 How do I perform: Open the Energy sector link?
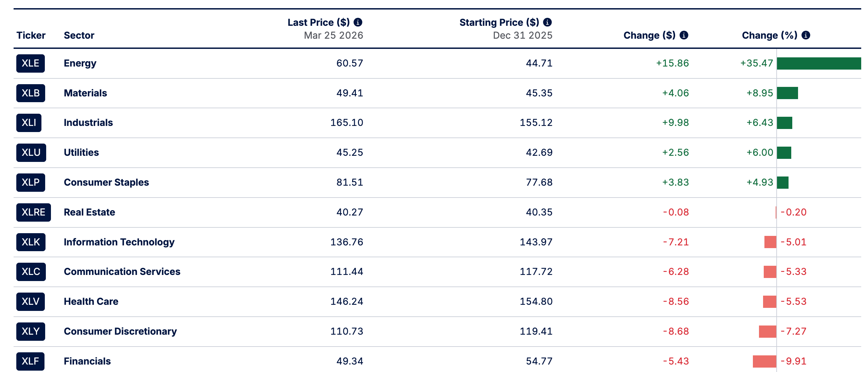point(80,63)
